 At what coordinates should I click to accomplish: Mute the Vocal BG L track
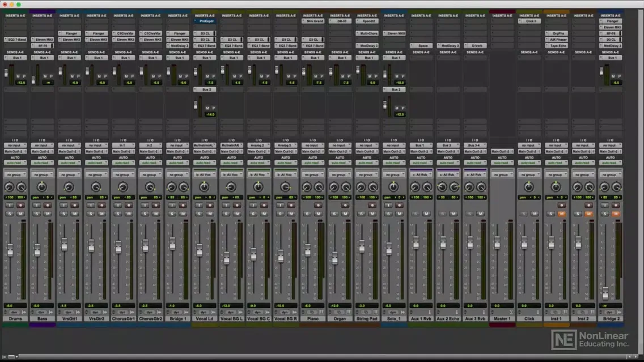point(237,214)
